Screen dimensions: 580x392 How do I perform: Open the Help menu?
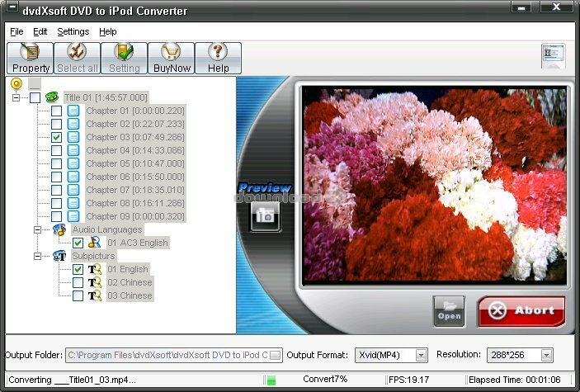pyautogui.click(x=108, y=32)
